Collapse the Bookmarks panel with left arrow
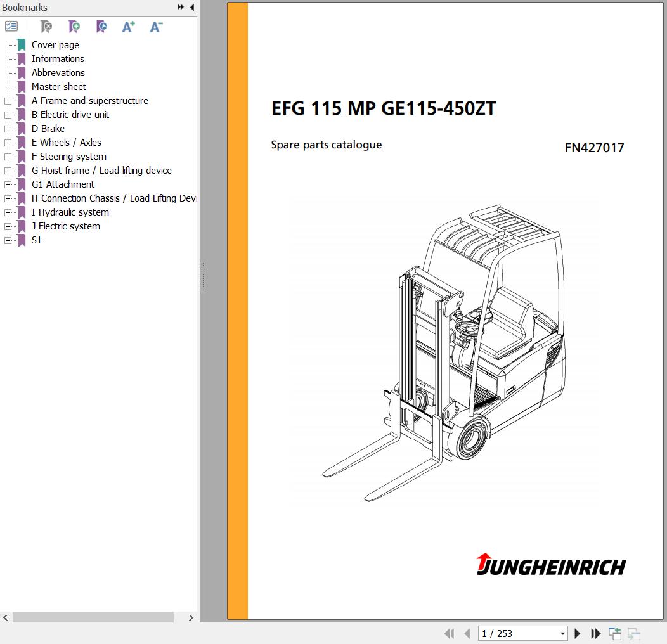The width and height of the screenshot is (667, 644). click(192, 8)
